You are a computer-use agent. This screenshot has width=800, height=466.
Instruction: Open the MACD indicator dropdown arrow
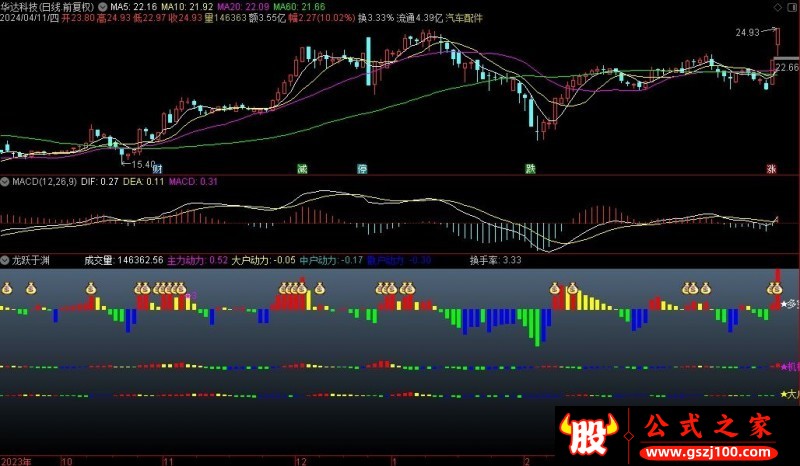[5, 182]
